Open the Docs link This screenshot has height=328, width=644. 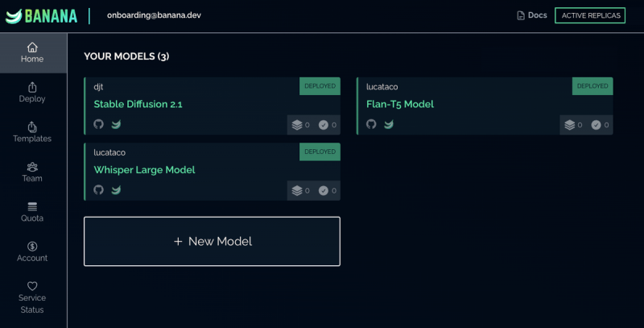pos(531,15)
